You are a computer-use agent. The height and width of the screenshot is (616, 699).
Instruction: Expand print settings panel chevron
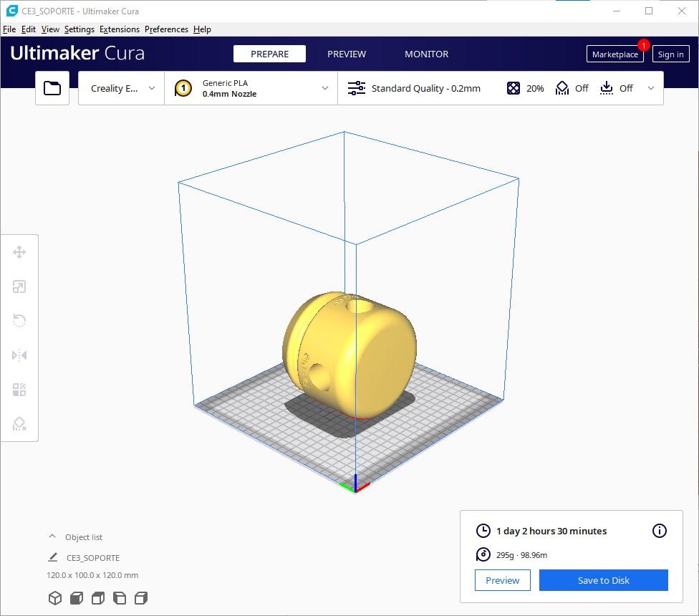651,88
